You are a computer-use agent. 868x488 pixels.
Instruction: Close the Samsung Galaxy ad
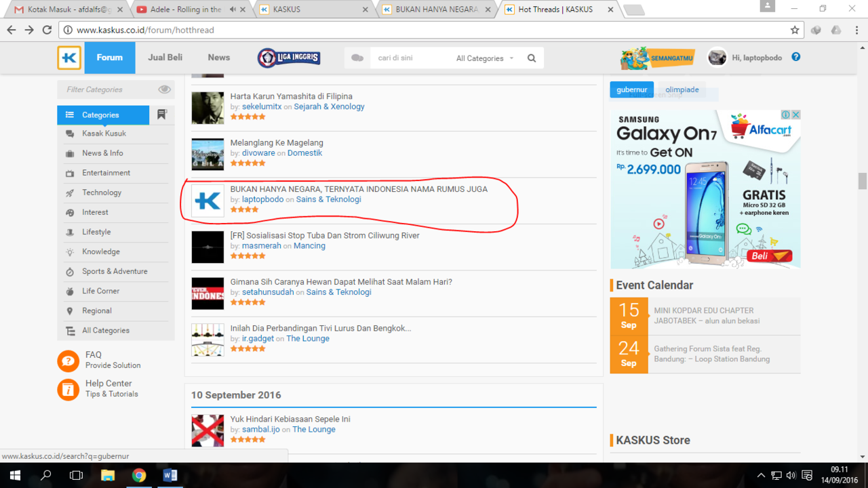(x=795, y=115)
